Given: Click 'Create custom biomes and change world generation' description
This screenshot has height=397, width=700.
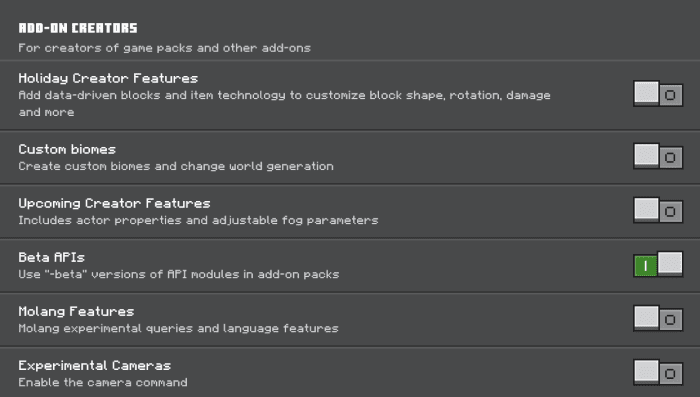Looking at the screenshot, I should click(176, 166).
